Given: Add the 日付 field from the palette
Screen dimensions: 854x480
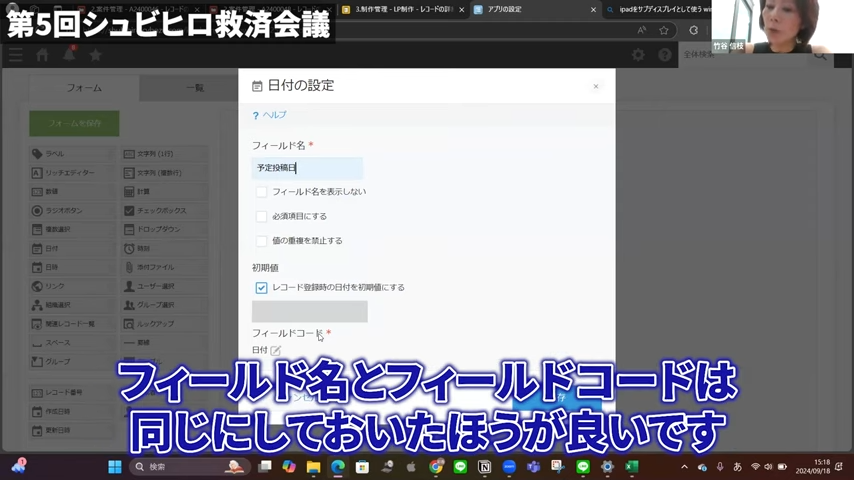Looking at the screenshot, I should (72, 248).
